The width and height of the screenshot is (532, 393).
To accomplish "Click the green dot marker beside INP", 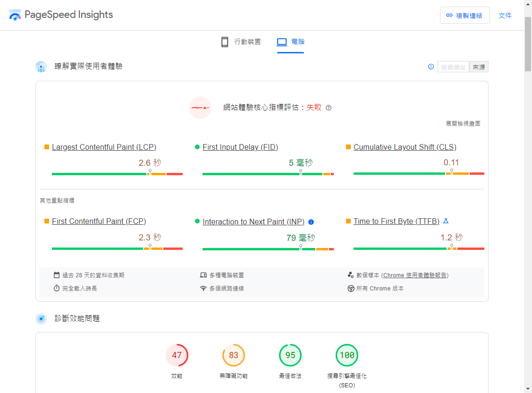I will pos(197,221).
